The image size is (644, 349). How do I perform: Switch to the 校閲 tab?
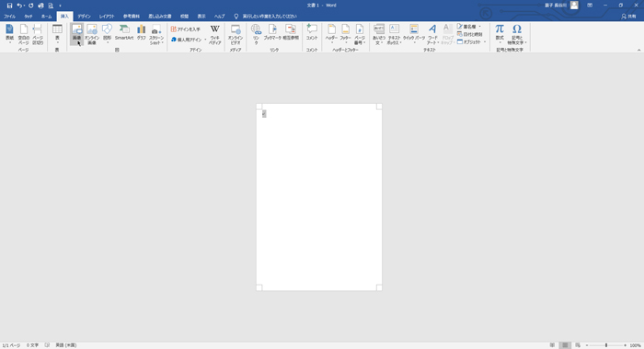pos(184,17)
